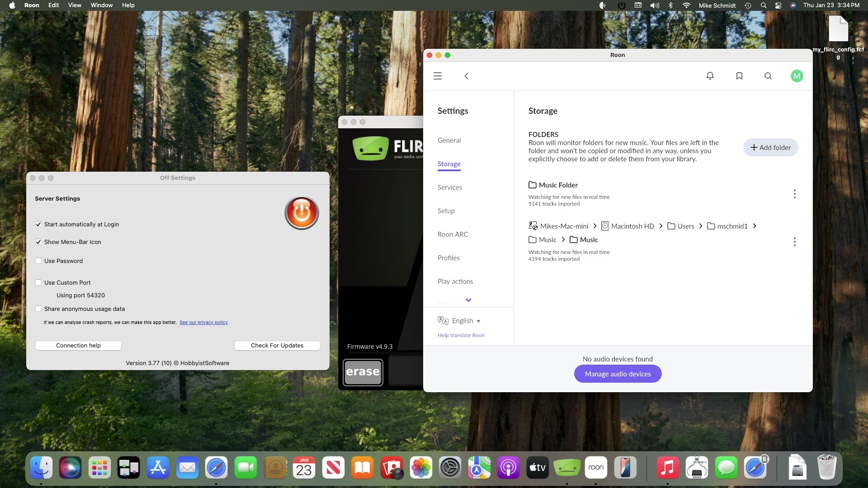Screen dimensions: 868x488
Task: Open Roon bookmarks icon
Action: (739, 76)
